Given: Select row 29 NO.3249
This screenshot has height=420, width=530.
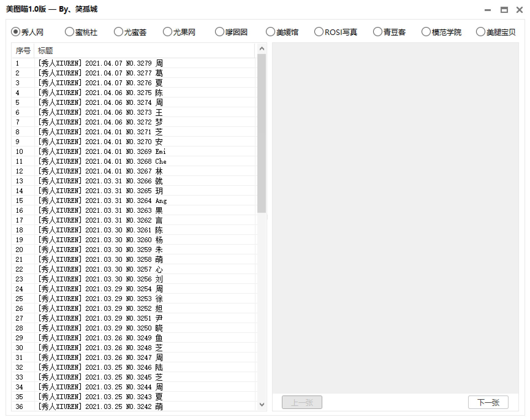Looking at the screenshot, I should coord(134,338).
